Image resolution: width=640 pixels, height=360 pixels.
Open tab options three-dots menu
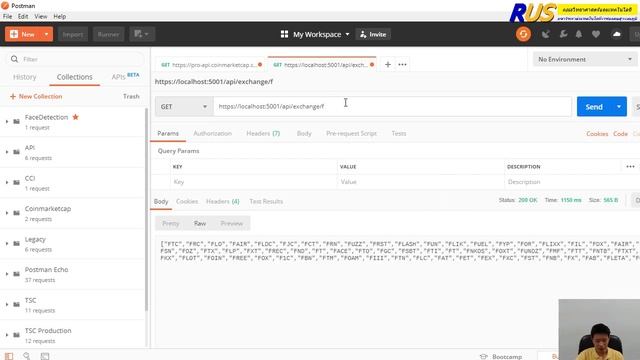click(x=402, y=64)
